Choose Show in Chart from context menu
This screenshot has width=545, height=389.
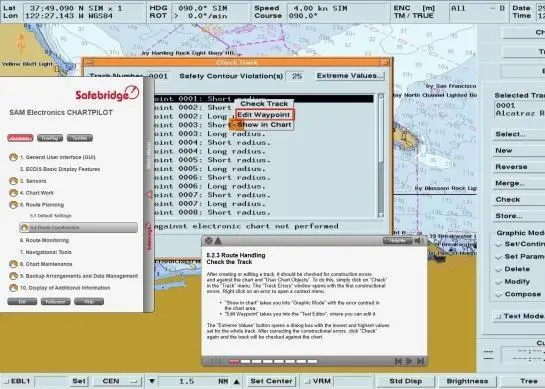tap(265, 125)
